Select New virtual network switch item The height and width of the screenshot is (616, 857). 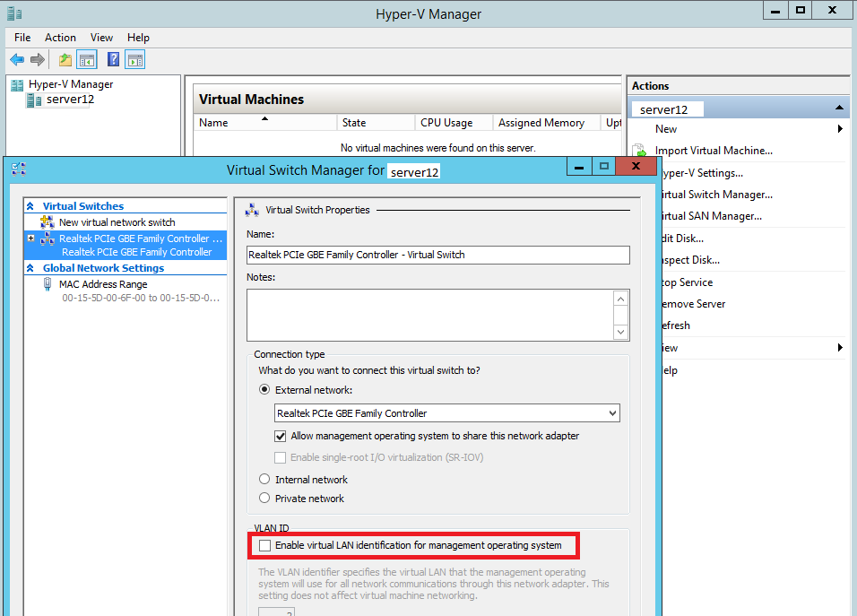tap(117, 222)
